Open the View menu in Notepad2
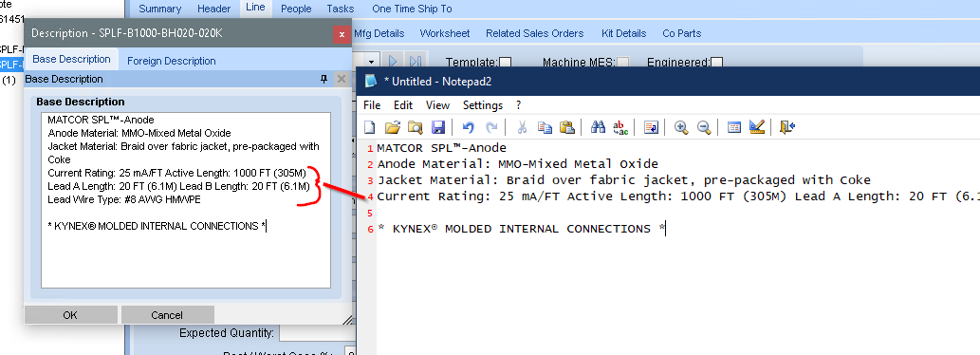980x355 pixels. pos(437,105)
